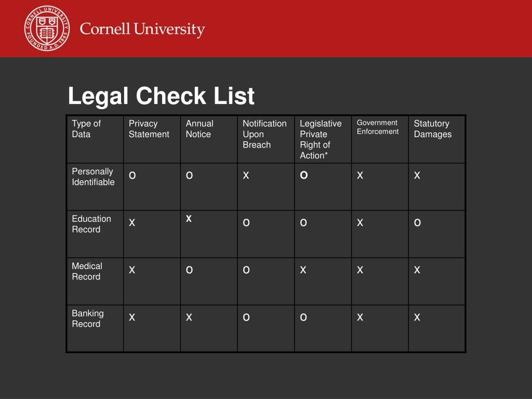The image size is (532, 399).
Task: Select Medical Record's Statutory Damages X mark
Action: (417, 270)
